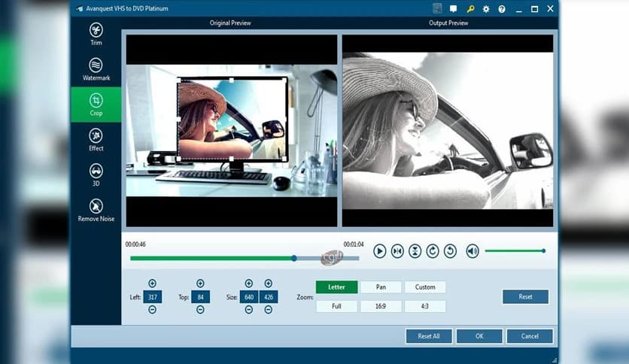
Task: Decrease the Left crop value
Action: 152,310
